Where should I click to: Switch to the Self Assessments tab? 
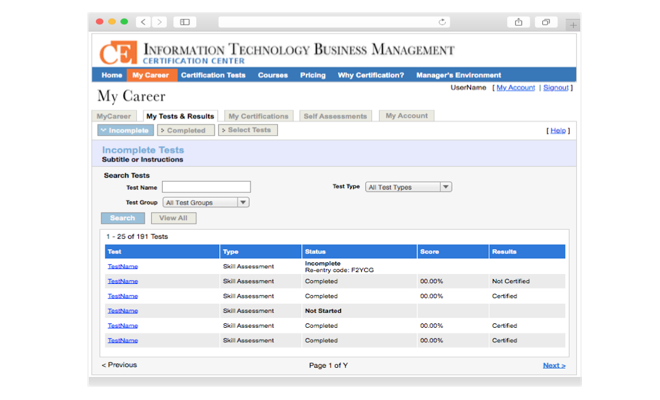(335, 116)
